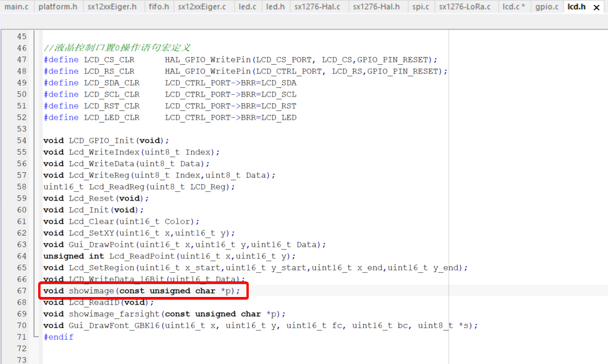Click the showimage_farsight declaration line
608x364 pixels.
click(x=165, y=314)
